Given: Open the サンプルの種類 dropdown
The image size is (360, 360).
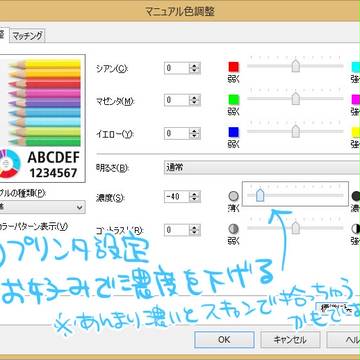Looking at the screenshot, I should [42, 207].
